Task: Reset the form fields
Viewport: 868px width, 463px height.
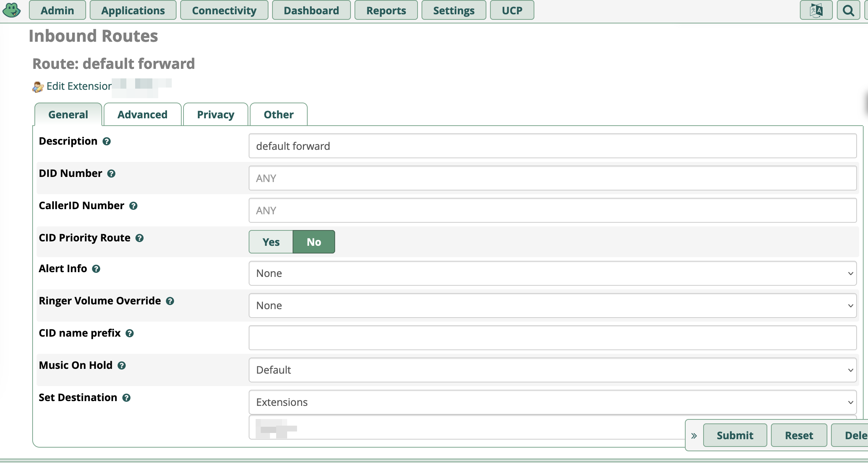Action: click(799, 435)
